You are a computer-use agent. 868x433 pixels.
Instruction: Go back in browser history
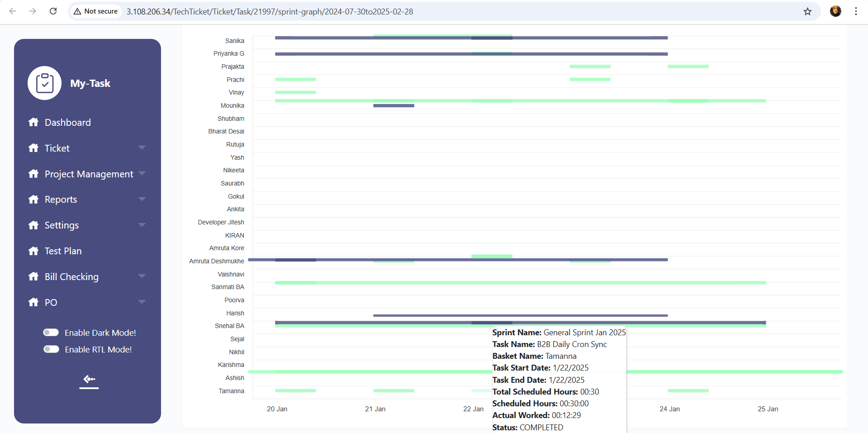[x=13, y=11]
